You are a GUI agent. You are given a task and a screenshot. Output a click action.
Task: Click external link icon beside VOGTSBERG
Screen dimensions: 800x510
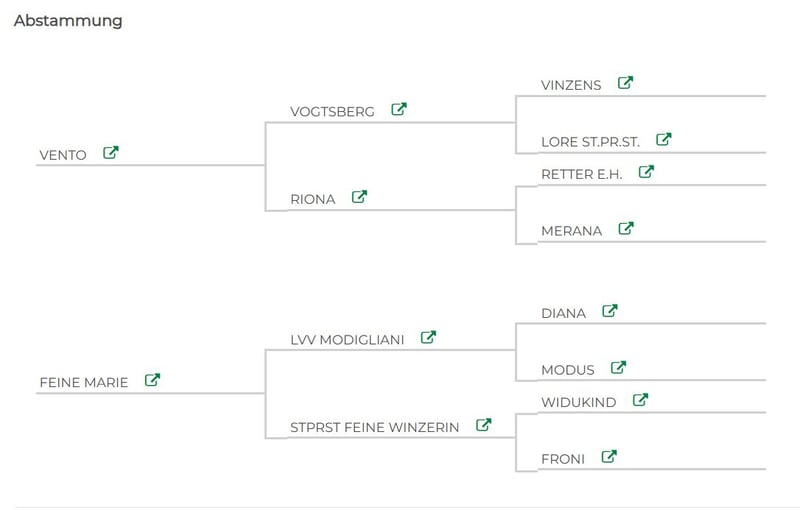(399, 110)
